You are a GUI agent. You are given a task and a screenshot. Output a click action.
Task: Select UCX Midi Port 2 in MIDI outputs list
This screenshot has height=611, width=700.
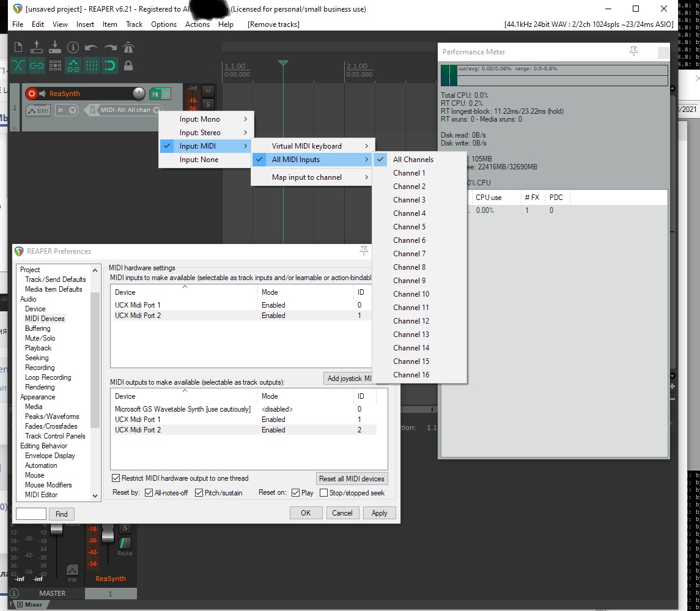[x=243, y=430]
